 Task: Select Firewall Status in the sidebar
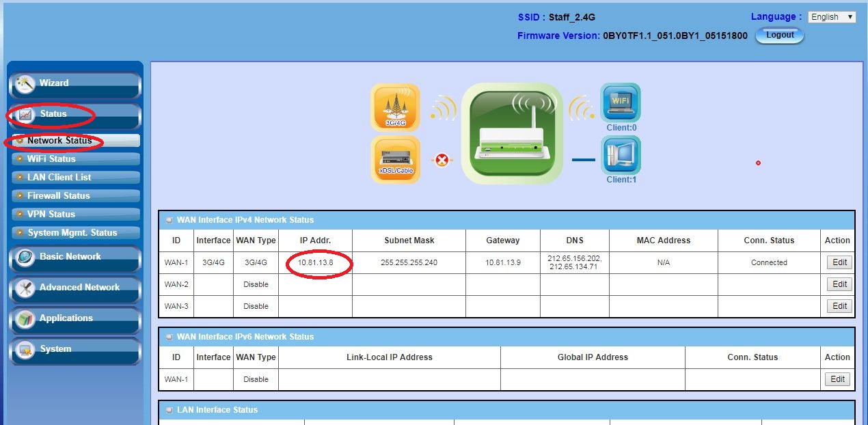(58, 195)
